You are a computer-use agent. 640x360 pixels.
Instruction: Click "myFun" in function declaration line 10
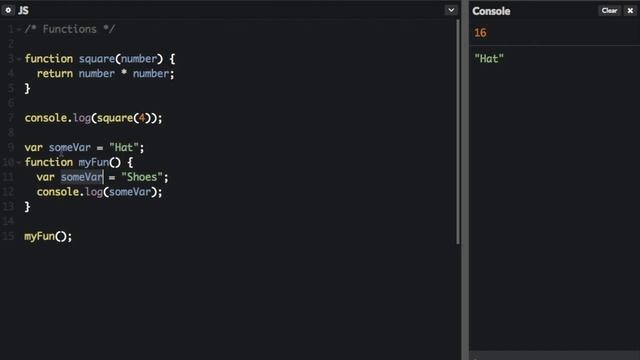(x=94, y=162)
